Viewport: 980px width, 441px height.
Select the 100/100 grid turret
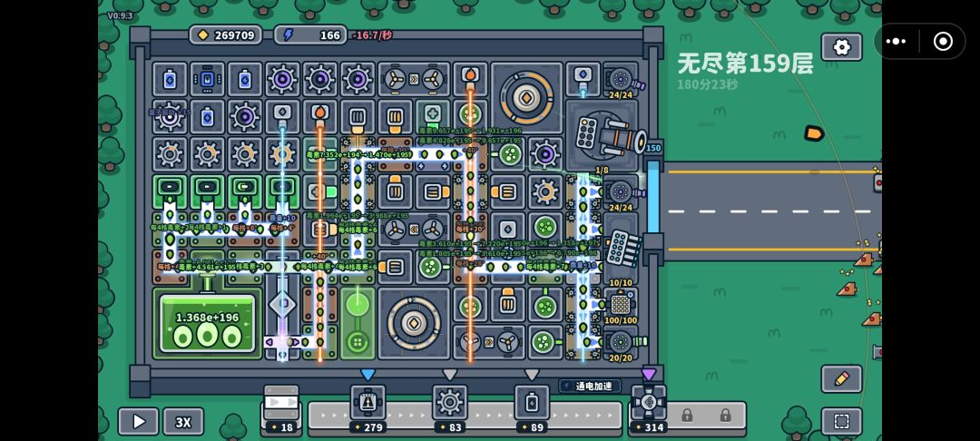620,305
